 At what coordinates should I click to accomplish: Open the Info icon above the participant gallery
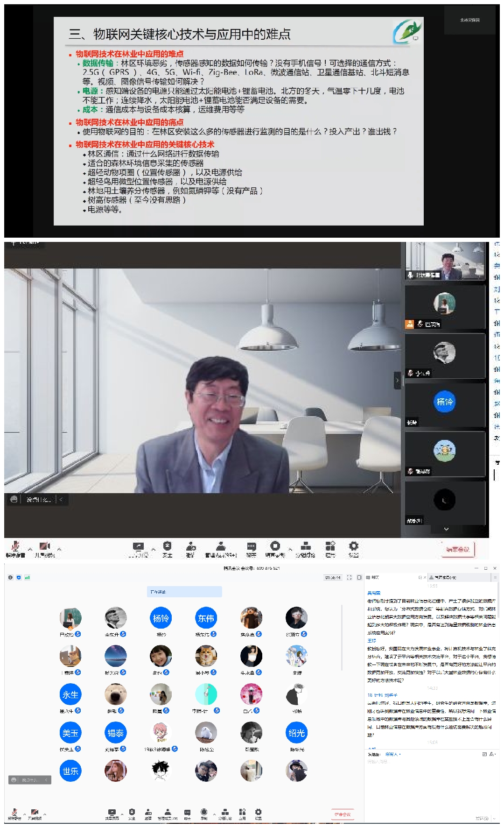point(10,577)
